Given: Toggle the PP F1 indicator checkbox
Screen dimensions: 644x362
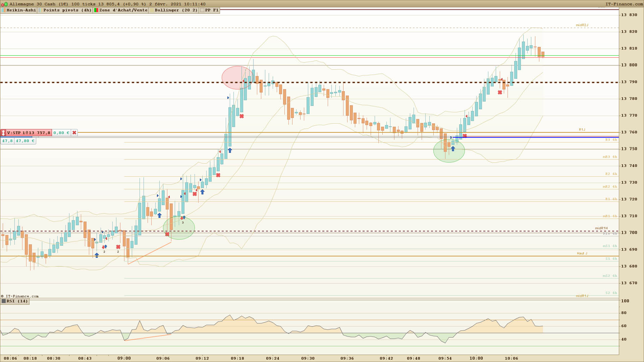Looking at the screenshot, I should click(x=202, y=10).
